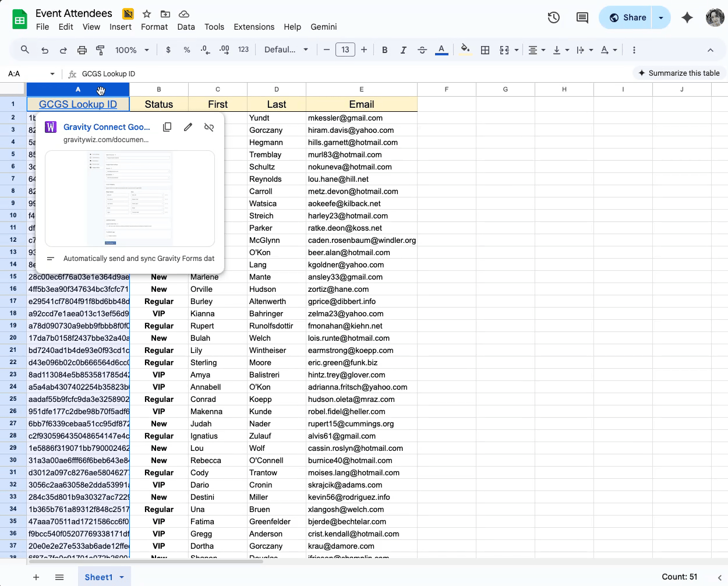Expand the Sheet1 tab options arrow
728x586 pixels.
click(x=122, y=577)
